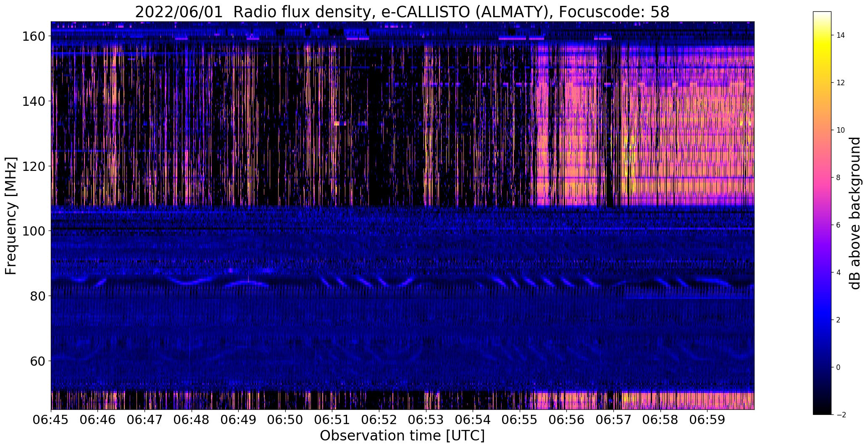Image resolution: width=868 pixels, height=448 pixels.
Task: Click the wavy emission trace near 06:48 at 84 MHz
Action: click(x=191, y=282)
